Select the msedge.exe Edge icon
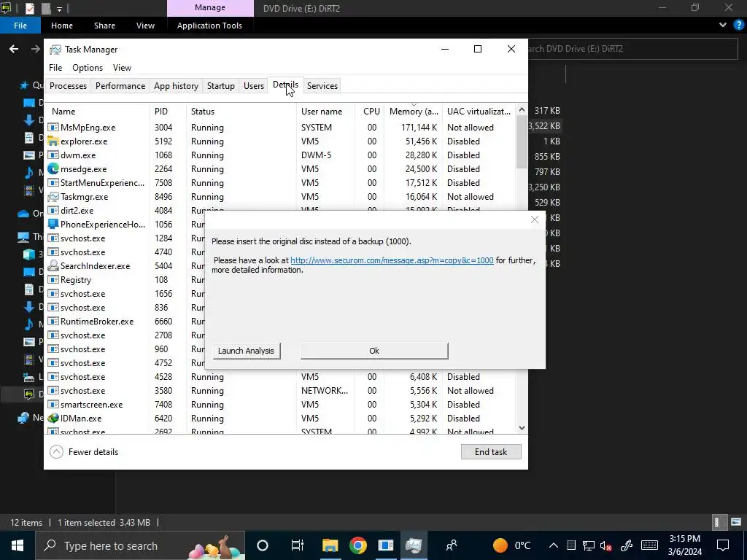This screenshot has height=560, width=747. 53,169
